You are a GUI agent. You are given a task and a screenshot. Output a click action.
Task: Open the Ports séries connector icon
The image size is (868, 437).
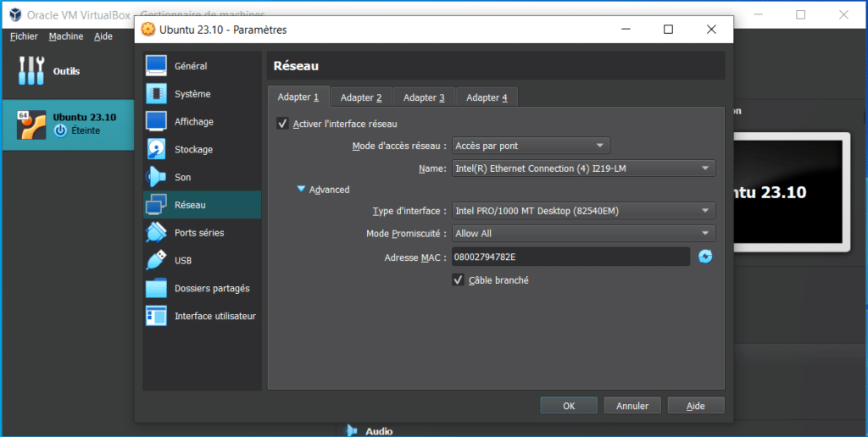click(x=156, y=232)
